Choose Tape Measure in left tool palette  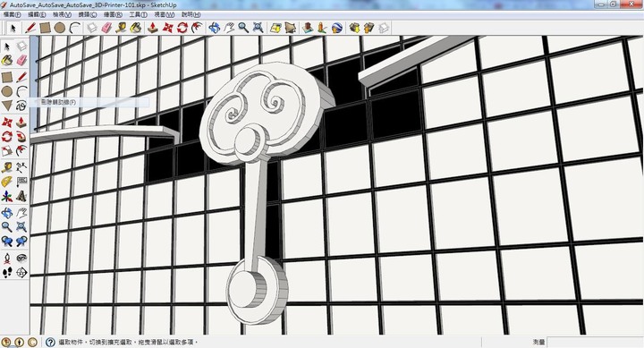tap(7, 167)
